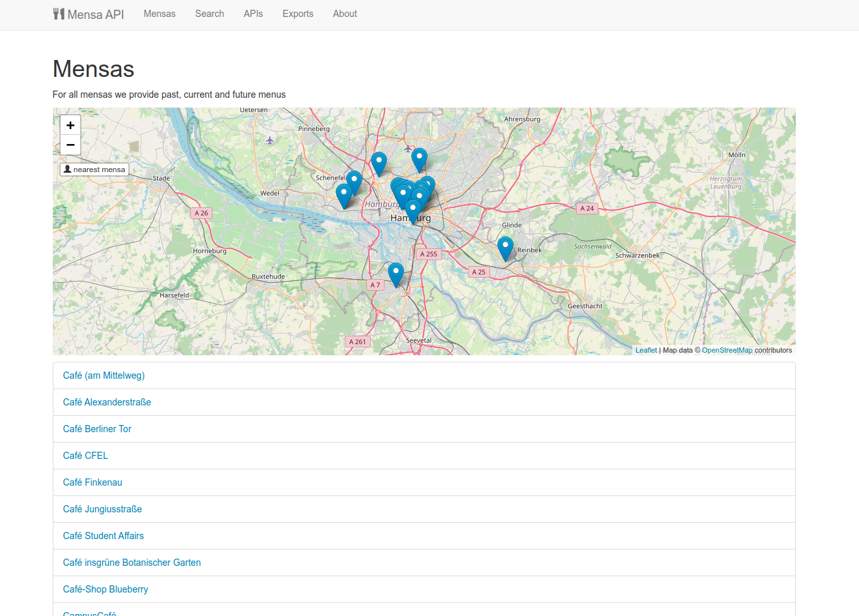The width and height of the screenshot is (859, 616).
Task: Open the Mensas menu item
Action: tap(159, 14)
